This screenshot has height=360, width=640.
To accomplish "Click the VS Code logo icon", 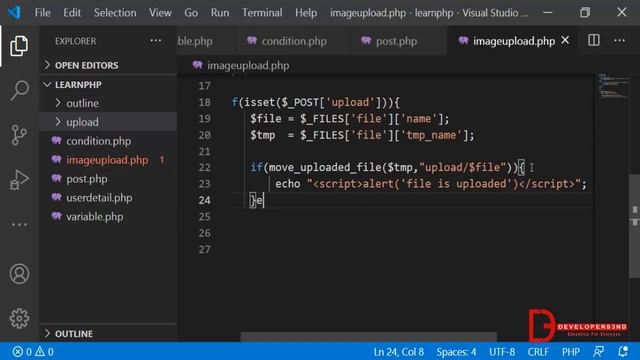I will click(x=14, y=13).
